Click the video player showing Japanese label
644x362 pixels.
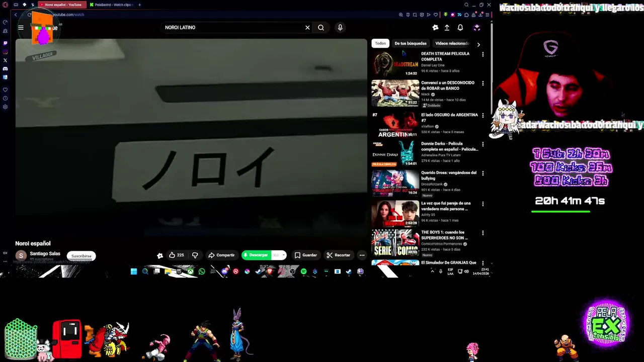191,137
